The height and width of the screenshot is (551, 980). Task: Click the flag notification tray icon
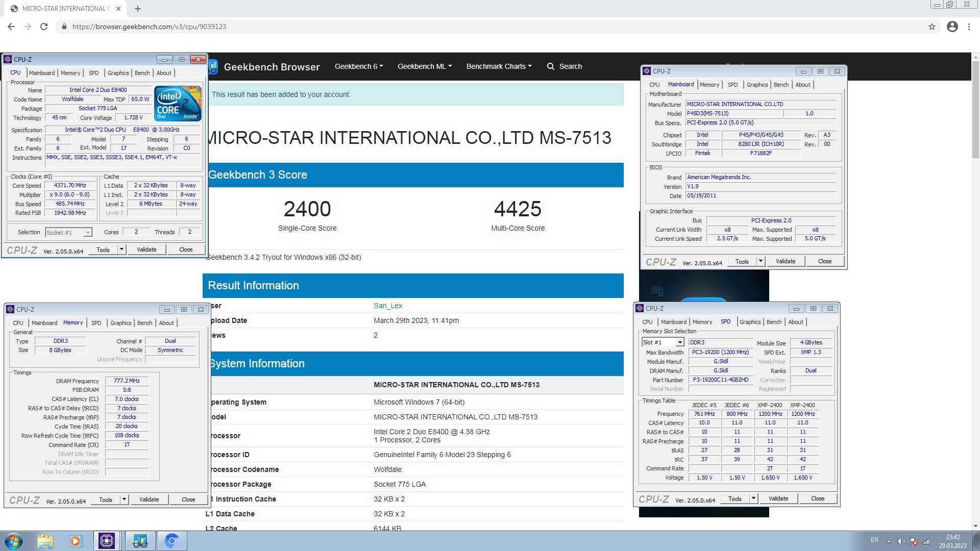[914, 541]
